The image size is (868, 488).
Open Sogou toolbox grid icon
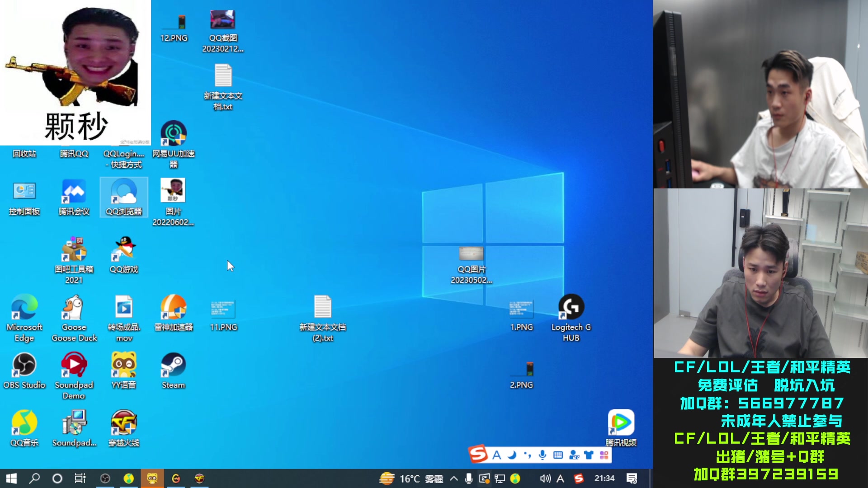click(x=604, y=455)
